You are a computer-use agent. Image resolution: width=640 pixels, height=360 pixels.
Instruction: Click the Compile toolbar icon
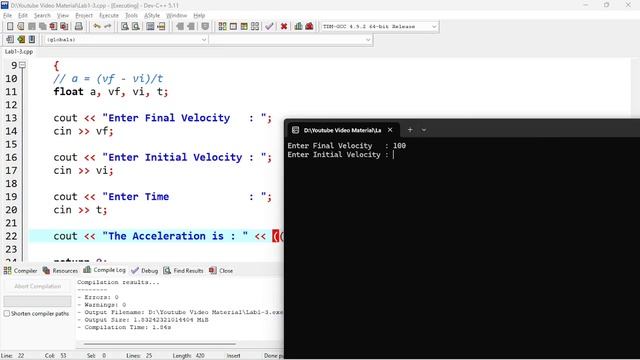(x=222, y=26)
